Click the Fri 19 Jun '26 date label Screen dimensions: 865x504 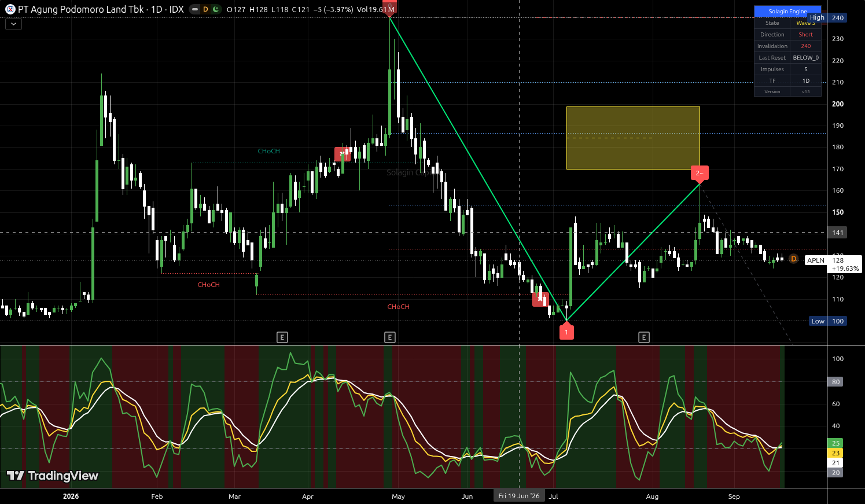click(519, 496)
